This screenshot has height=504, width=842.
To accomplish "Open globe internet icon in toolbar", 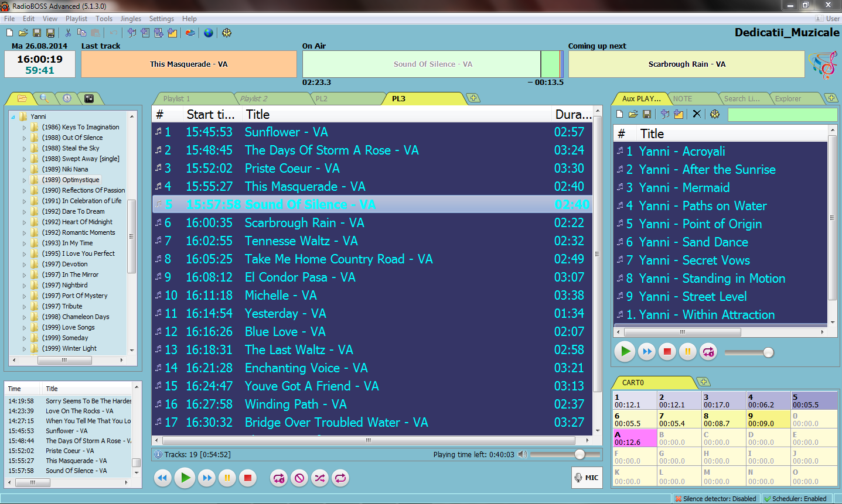I will tap(209, 33).
